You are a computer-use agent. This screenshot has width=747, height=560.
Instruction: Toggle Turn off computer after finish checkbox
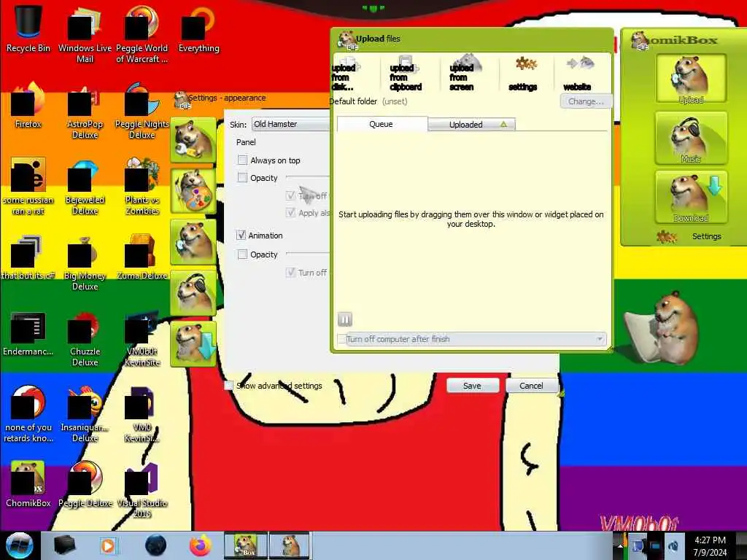pyautogui.click(x=341, y=339)
